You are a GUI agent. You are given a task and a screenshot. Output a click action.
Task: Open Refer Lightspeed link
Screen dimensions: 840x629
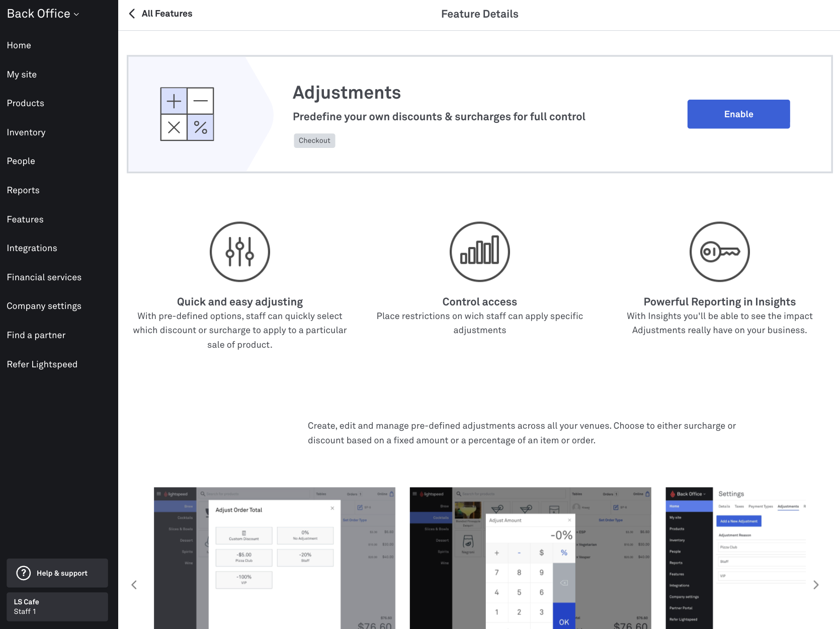pyautogui.click(x=42, y=364)
